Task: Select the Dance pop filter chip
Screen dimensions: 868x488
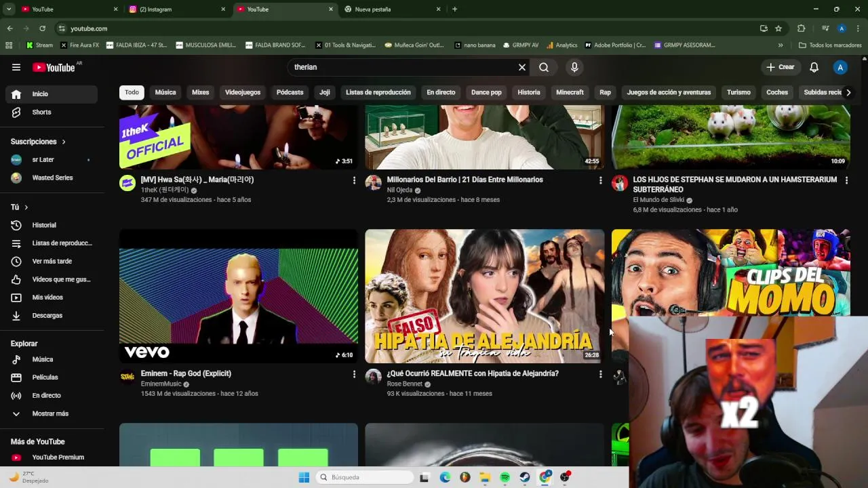Action: click(x=486, y=92)
